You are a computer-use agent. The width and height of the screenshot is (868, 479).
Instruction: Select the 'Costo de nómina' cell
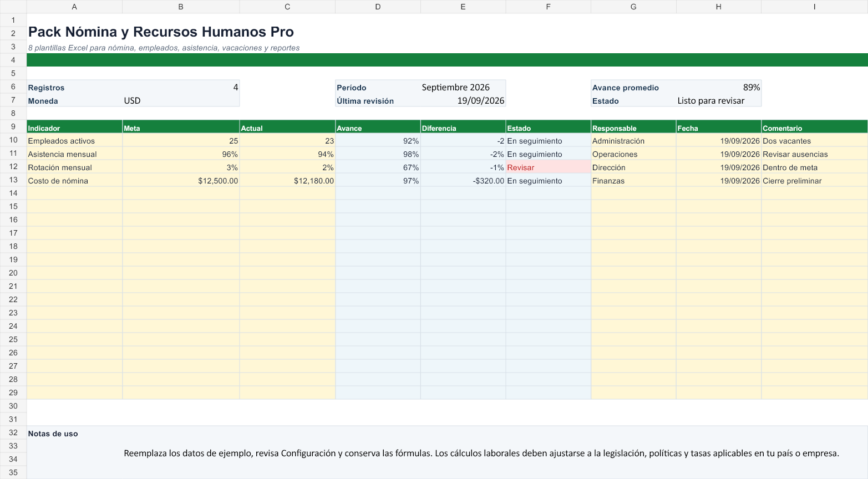pyautogui.click(x=74, y=180)
